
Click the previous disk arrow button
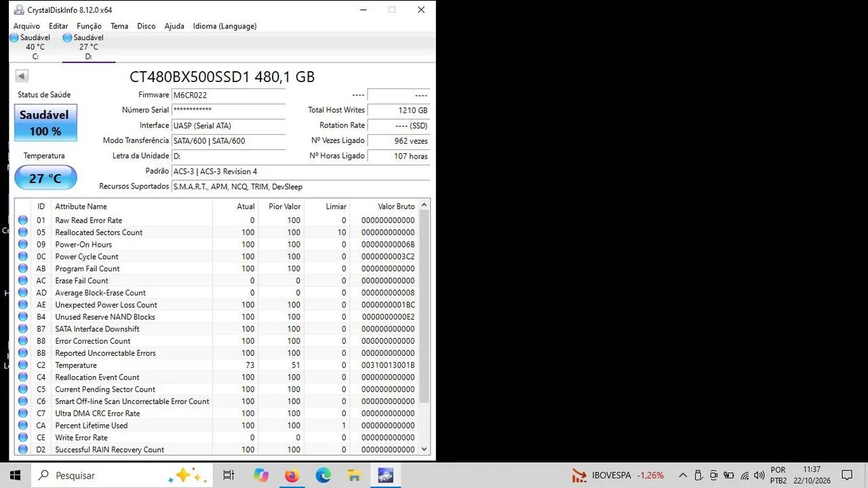pyautogui.click(x=22, y=76)
